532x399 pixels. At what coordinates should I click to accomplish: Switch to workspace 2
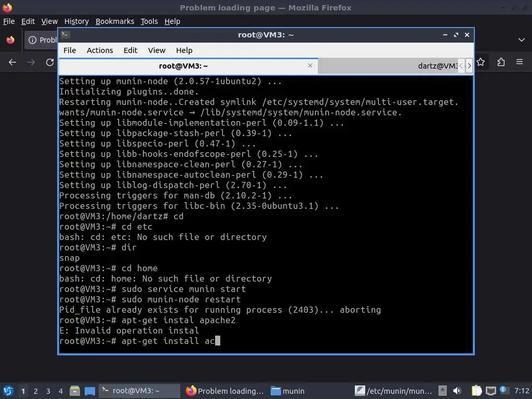coord(36,391)
